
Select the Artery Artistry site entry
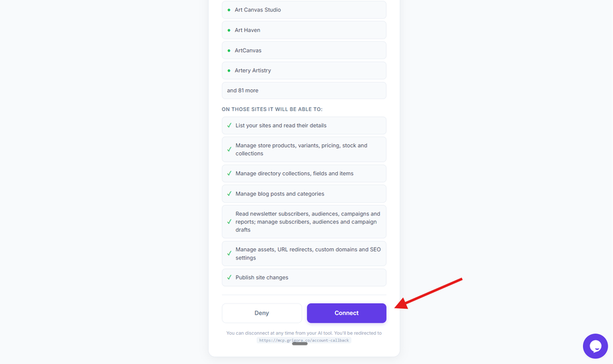(x=304, y=71)
